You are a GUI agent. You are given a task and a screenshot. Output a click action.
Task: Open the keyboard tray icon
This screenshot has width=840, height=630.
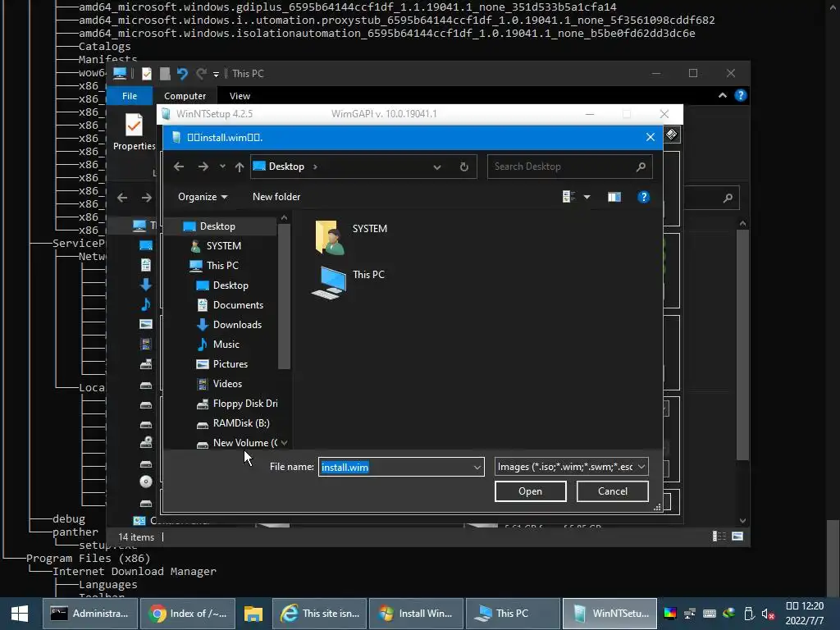710,614
